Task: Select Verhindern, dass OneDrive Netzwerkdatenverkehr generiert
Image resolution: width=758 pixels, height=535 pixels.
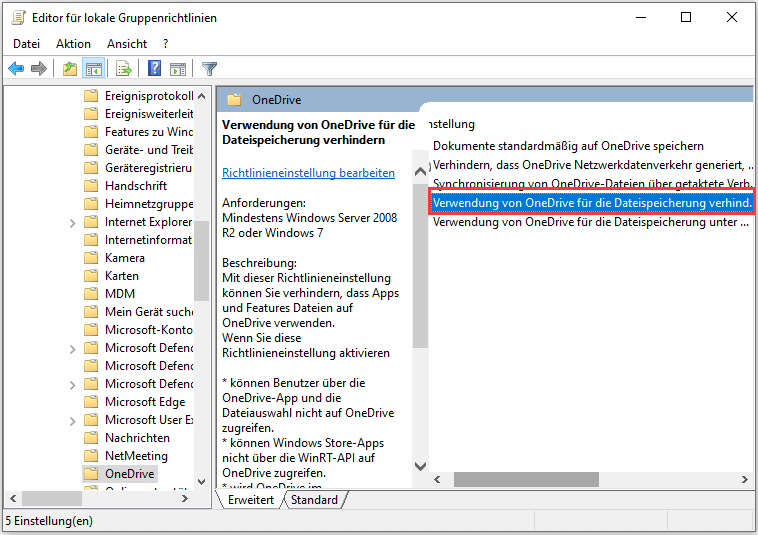Action: pyautogui.click(x=593, y=165)
